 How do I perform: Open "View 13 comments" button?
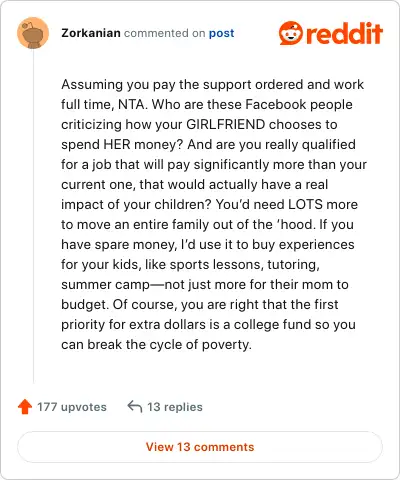click(x=200, y=447)
